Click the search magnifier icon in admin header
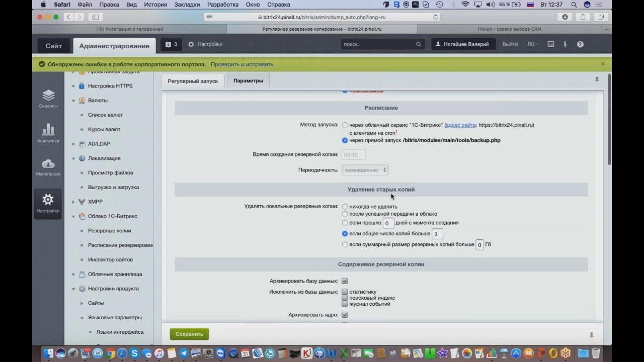This screenshot has height=362, width=644. [419, 44]
